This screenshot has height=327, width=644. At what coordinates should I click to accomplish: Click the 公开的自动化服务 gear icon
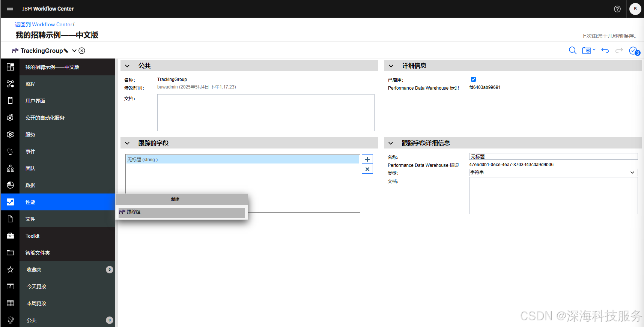point(10,118)
